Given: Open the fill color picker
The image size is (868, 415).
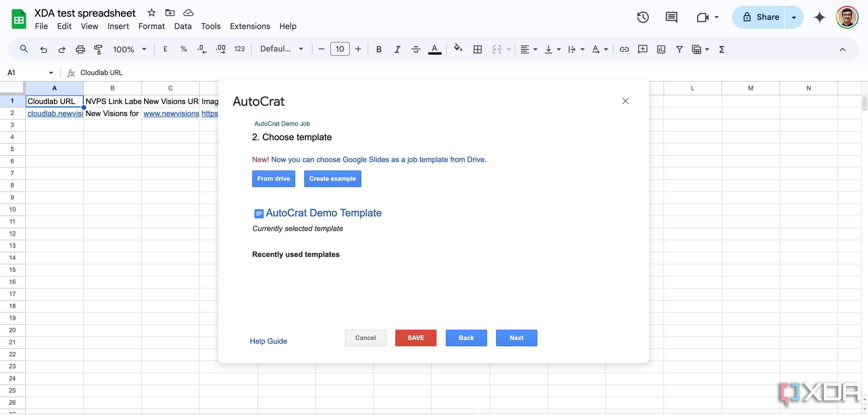Looking at the screenshot, I should 458,49.
